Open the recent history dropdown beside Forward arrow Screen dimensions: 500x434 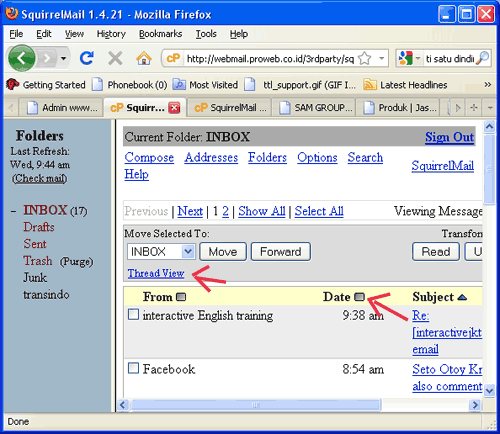tap(63, 59)
